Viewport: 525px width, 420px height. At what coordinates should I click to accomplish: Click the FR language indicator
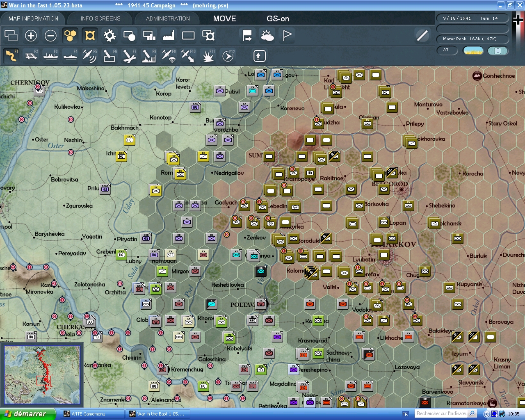[x=405, y=414]
